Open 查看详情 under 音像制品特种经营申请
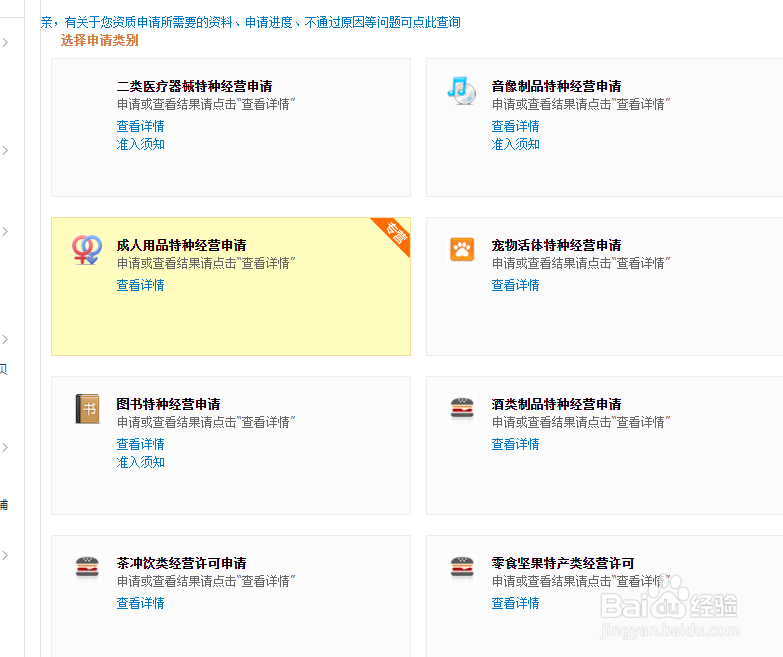Image resolution: width=783 pixels, height=657 pixels. click(x=515, y=126)
